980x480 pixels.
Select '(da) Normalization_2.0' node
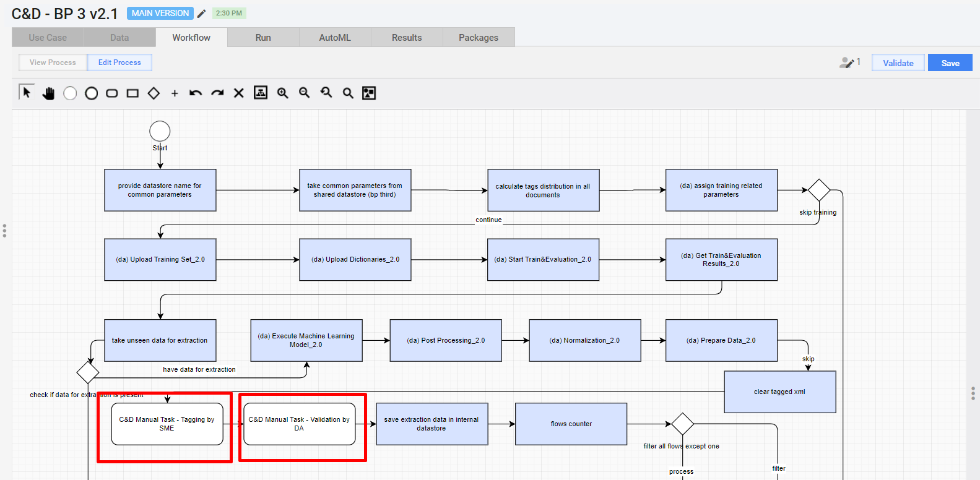[585, 341]
